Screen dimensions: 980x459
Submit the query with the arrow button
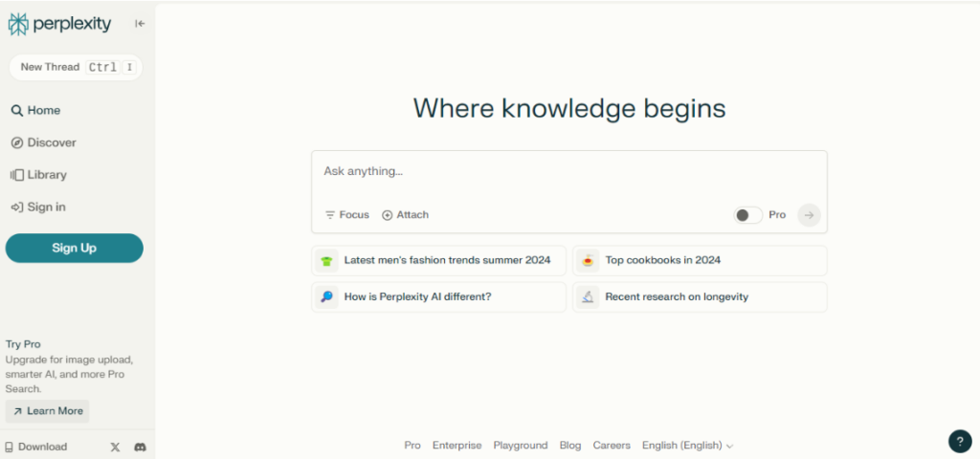coord(809,215)
